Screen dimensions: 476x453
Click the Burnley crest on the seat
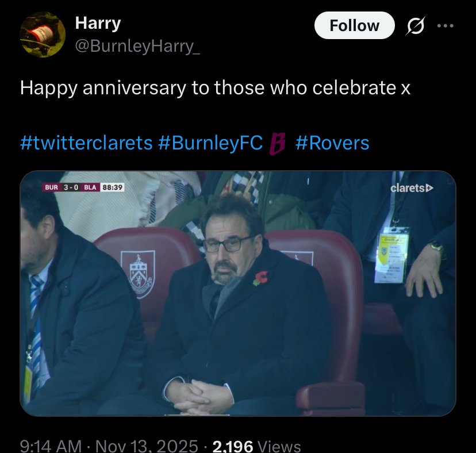tap(137, 273)
